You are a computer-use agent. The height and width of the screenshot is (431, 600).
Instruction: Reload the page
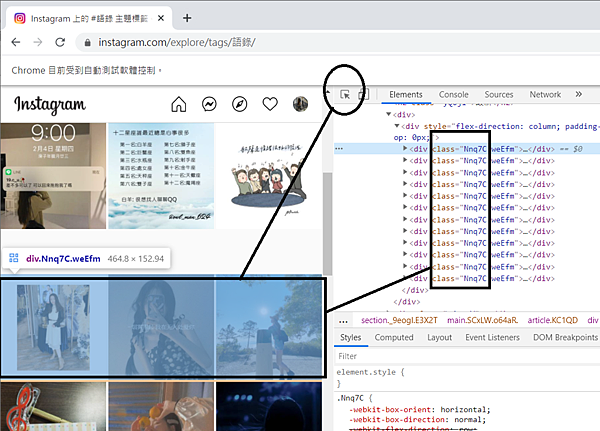click(60, 42)
